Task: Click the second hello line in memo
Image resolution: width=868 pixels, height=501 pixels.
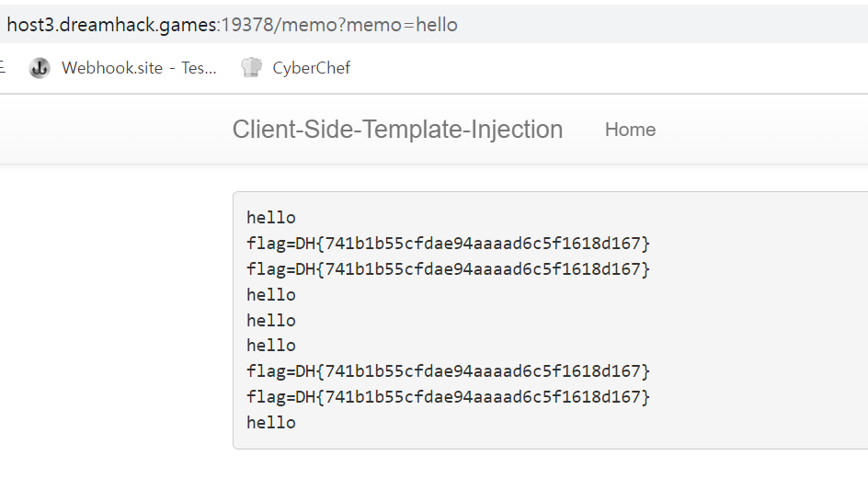Action: click(271, 295)
